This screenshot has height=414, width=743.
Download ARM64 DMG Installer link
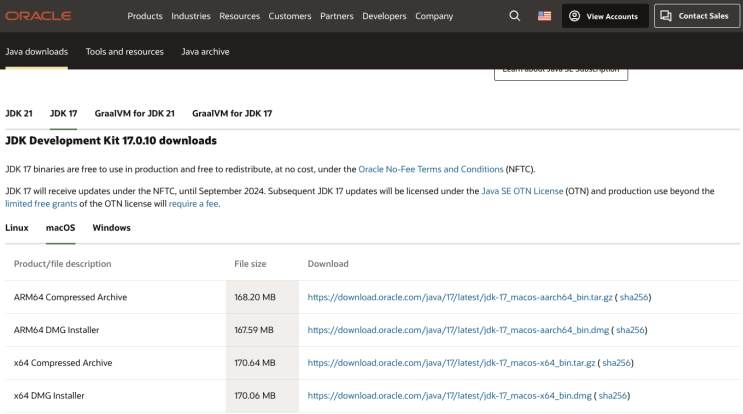click(x=458, y=330)
